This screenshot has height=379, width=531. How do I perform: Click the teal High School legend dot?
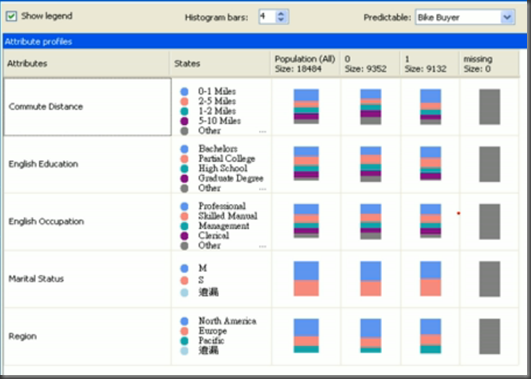(x=184, y=168)
